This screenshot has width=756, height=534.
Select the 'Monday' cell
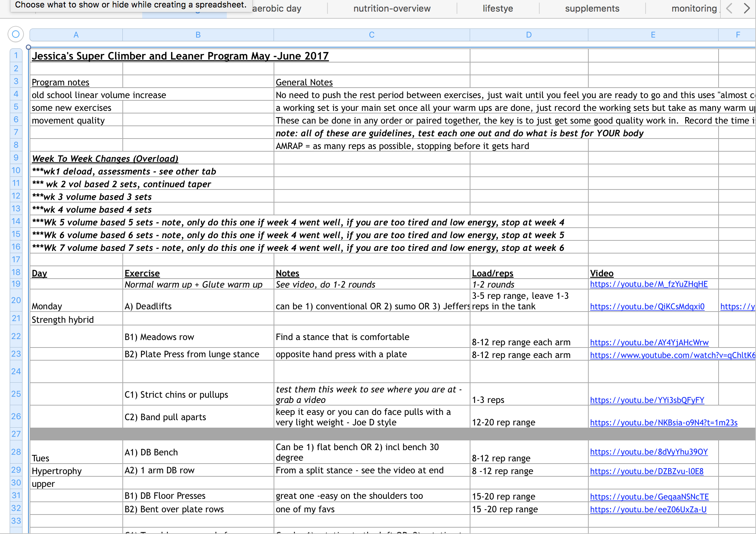(76, 300)
